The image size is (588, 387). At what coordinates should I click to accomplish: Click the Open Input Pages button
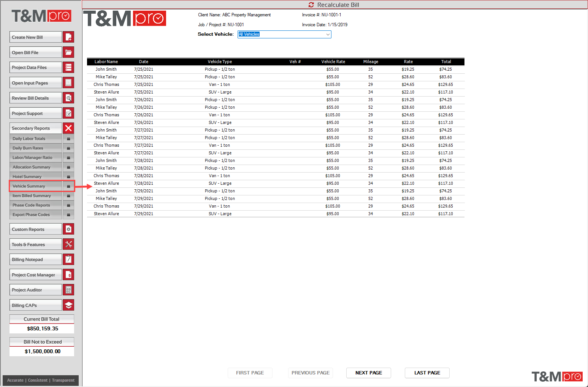coord(36,82)
